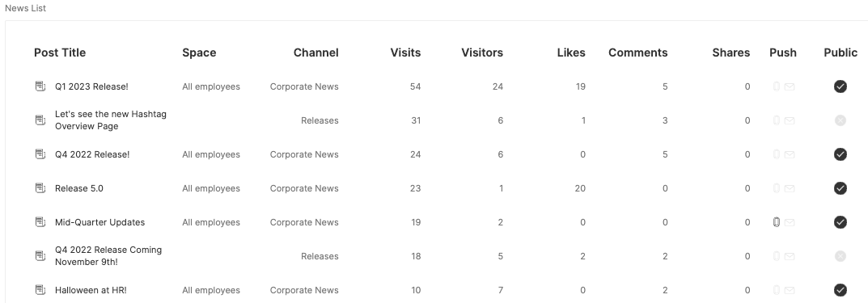Toggle the disabled public status of Hashtag Overview post
The height and width of the screenshot is (303, 868).
pyautogui.click(x=840, y=120)
